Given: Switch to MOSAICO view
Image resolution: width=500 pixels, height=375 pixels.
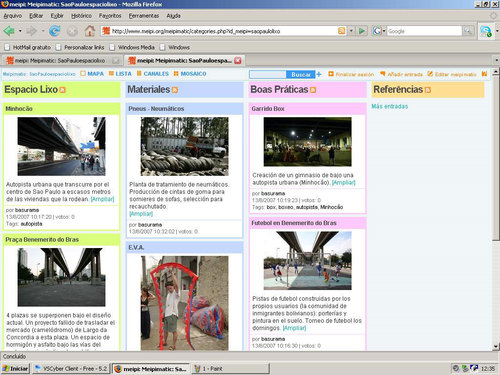Looking at the screenshot, I should pyautogui.click(x=190, y=74).
